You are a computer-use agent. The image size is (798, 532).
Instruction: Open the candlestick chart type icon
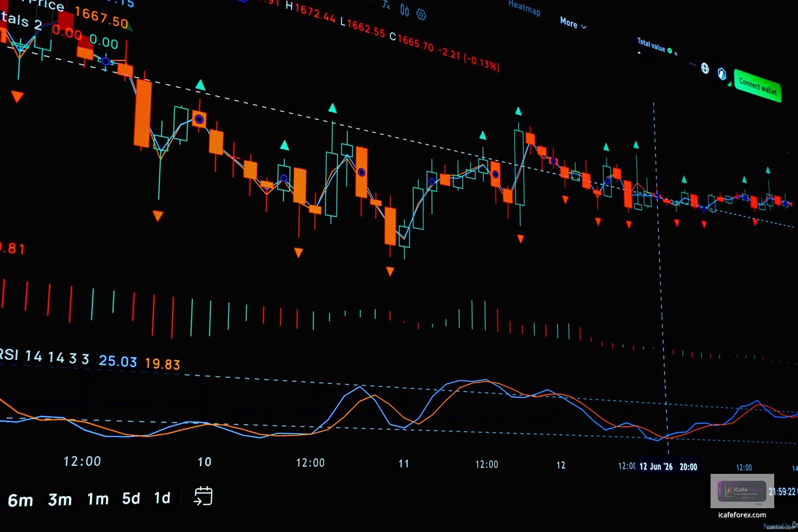coord(405,11)
